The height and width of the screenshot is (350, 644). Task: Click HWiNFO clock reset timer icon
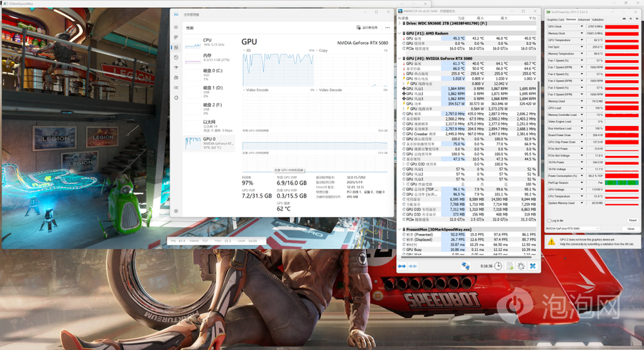[x=498, y=266]
